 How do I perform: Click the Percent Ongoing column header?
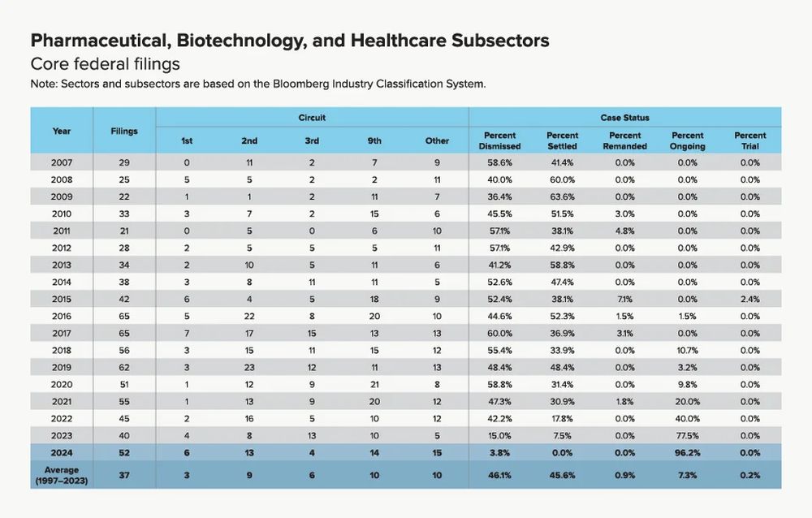[688, 140]
